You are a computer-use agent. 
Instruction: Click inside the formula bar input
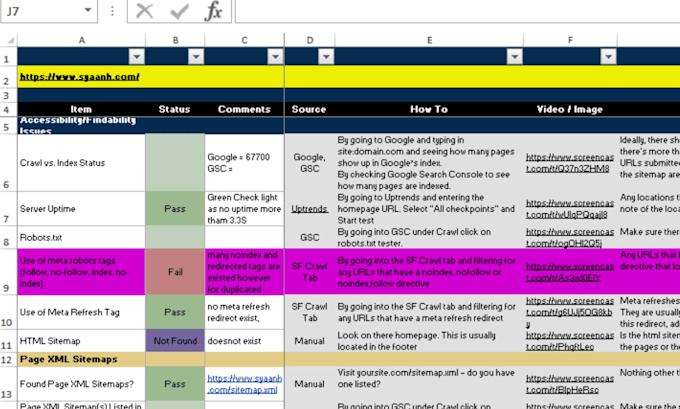(458, 11)
